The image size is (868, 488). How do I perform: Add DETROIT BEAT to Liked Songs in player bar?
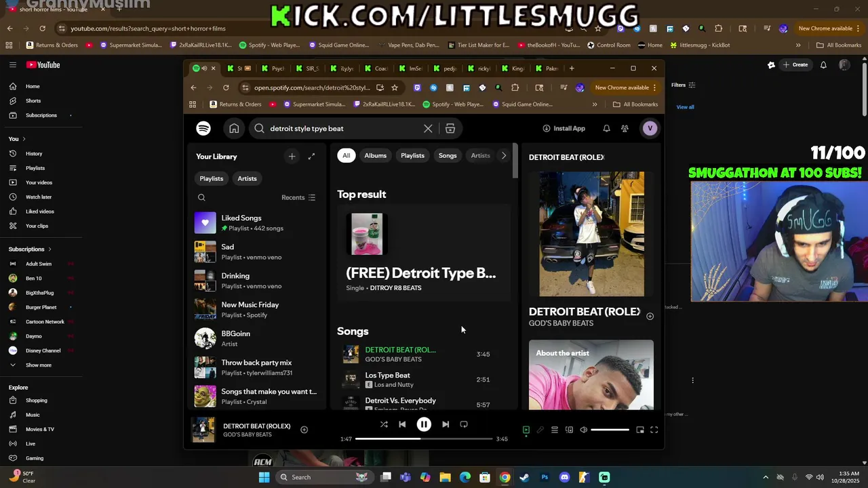point(304,430)
